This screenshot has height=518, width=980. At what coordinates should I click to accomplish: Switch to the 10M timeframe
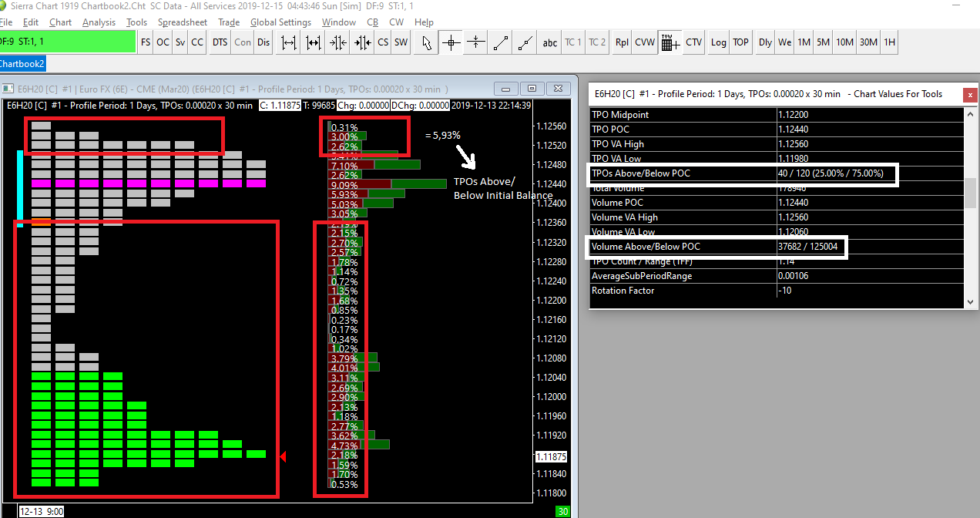click(x=844, y=42)
